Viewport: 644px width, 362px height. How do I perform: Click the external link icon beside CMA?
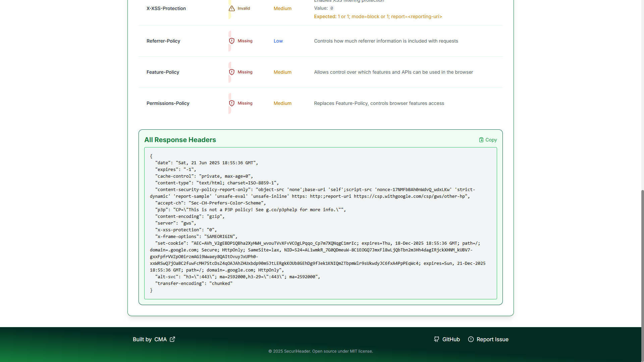[172, 339]
